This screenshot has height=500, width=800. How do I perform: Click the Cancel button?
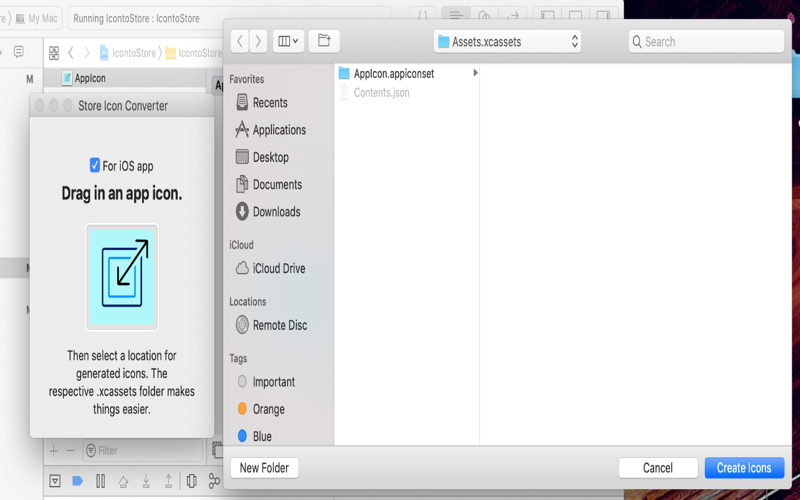pyautogui.click(x=658, y=468)
